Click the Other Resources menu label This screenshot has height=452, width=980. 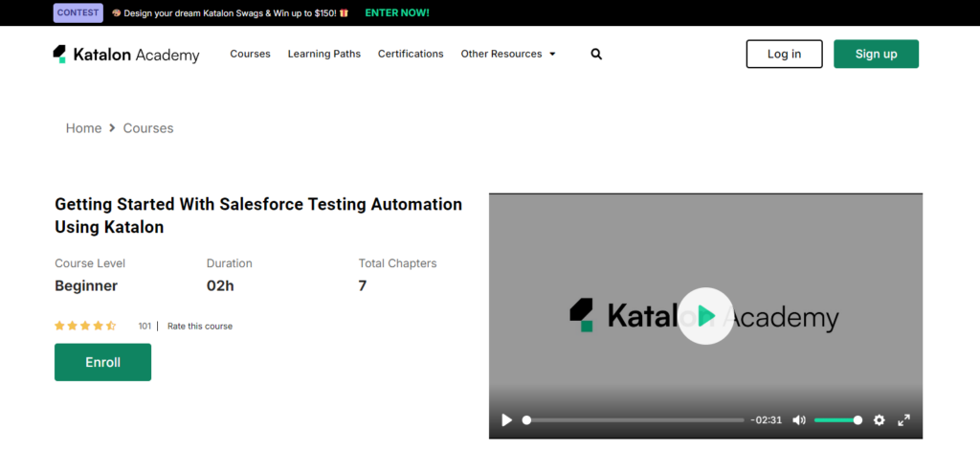[501, 54]
